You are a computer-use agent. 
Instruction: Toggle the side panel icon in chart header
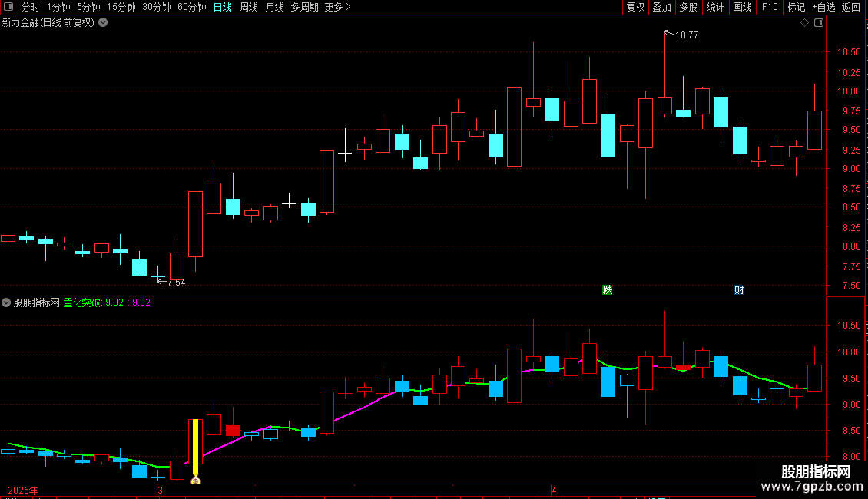(x=819, y=23)
